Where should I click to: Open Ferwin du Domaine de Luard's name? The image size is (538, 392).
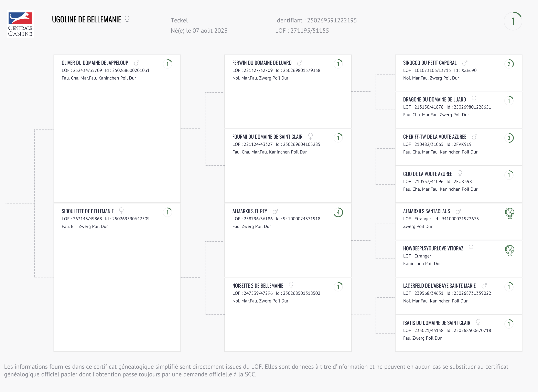coord(262,63)
